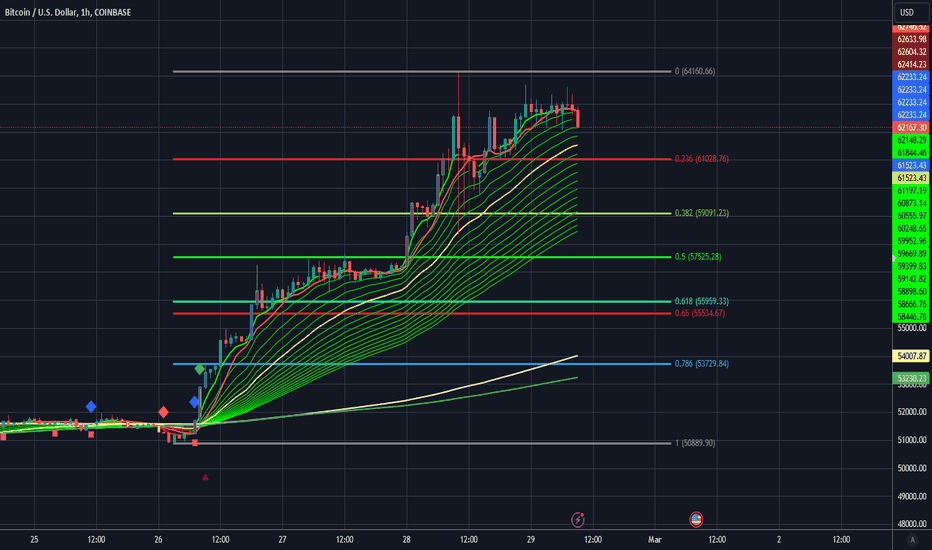Select the 0.786 (53729.84) Fibonacci label
This screenshot has width=932, height=550.
[701, 363]
